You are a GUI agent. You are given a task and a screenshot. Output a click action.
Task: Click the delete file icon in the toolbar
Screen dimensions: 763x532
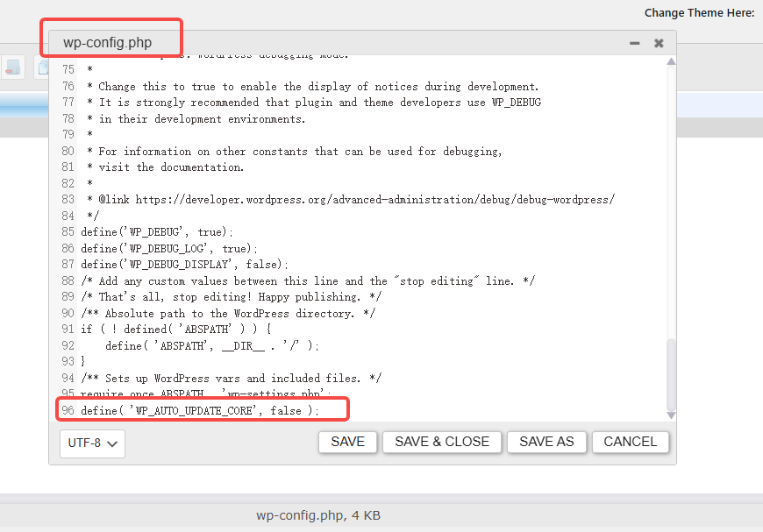click(12, 67)
